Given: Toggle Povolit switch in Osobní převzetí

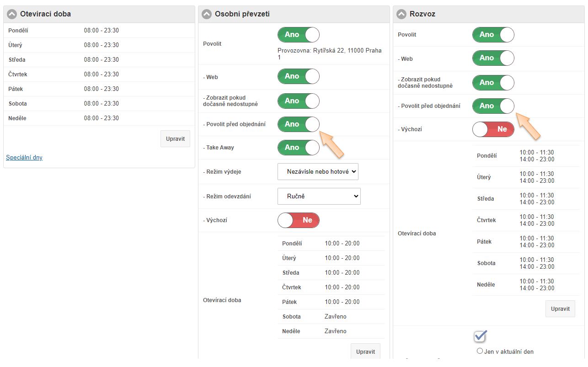Looking at the screenshot, I should tap(298, 35).
